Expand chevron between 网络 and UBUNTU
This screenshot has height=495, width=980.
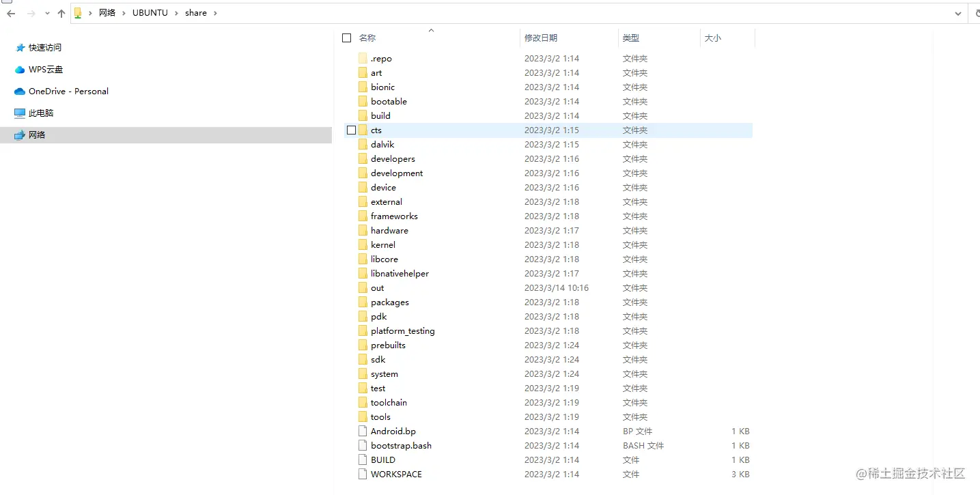coord(124,13)
